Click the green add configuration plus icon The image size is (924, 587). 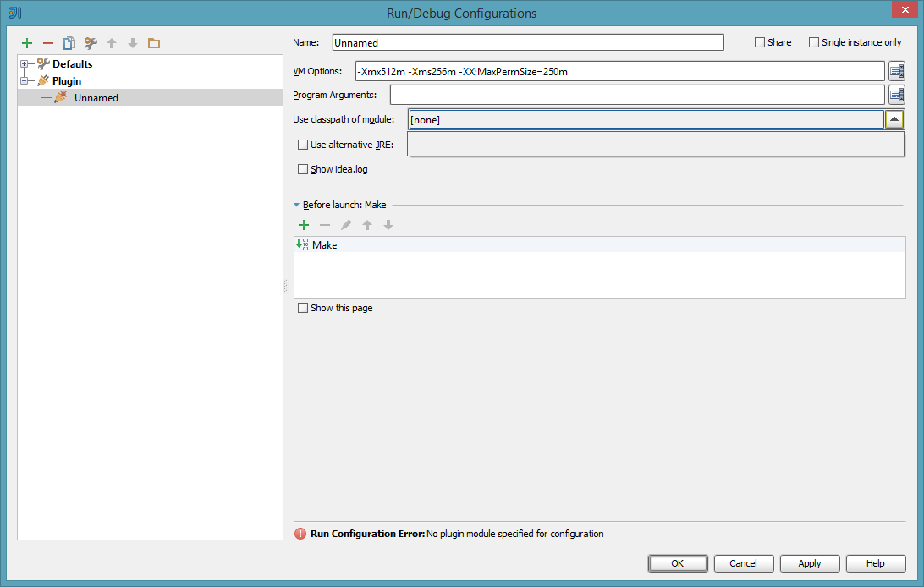click(x=27, y=43)
